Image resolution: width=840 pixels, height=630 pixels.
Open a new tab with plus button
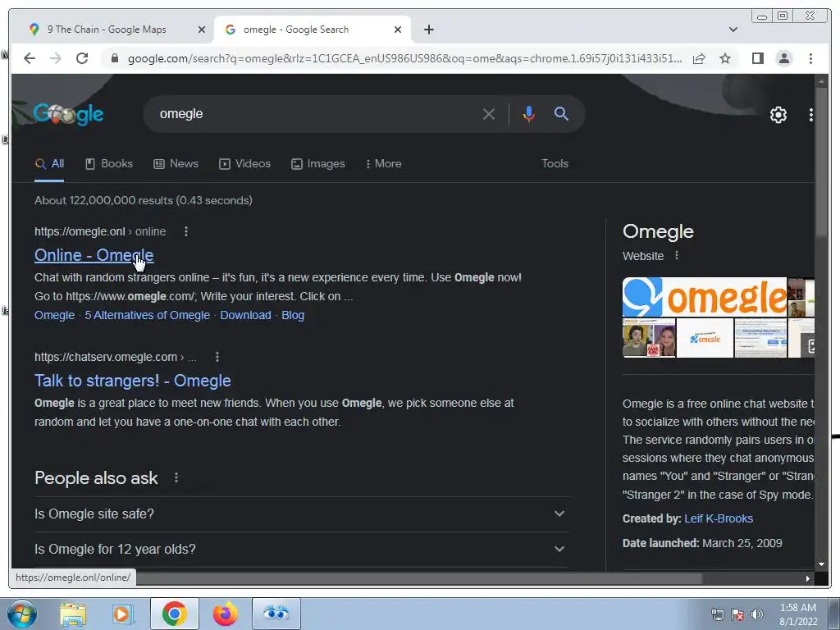tap(428, 30)
